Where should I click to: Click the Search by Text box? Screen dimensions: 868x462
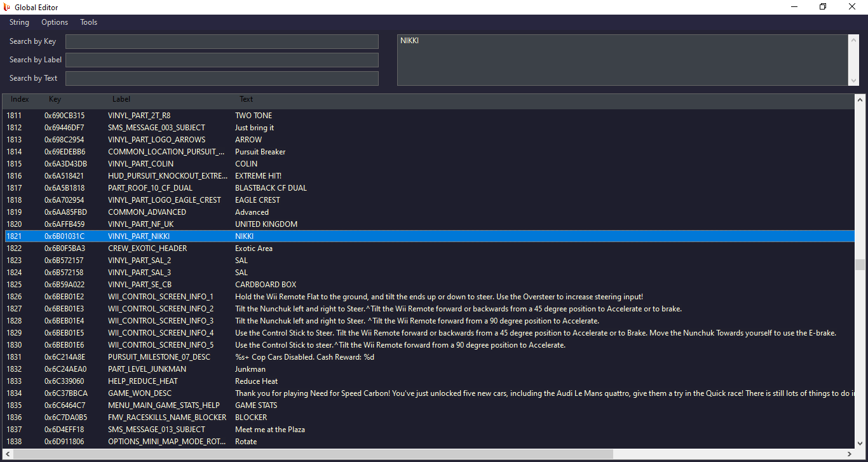(222, 78)
